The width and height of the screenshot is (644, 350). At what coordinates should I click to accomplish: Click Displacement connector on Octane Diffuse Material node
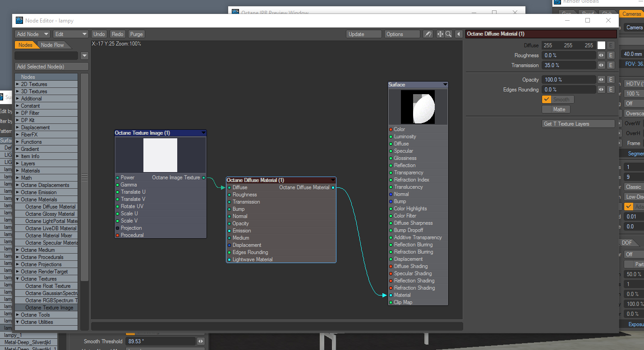pos(229,245)
